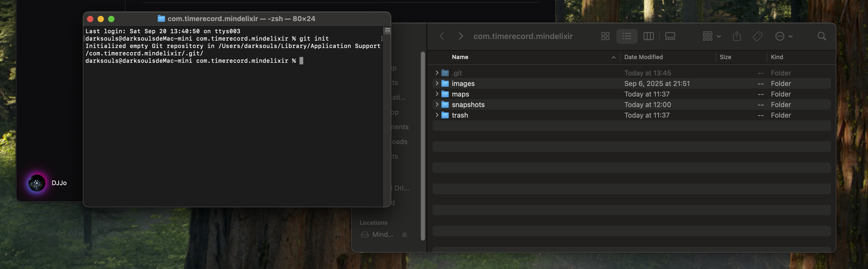
Task: Click the Finder Tags icon
Action: pos(758,36)
